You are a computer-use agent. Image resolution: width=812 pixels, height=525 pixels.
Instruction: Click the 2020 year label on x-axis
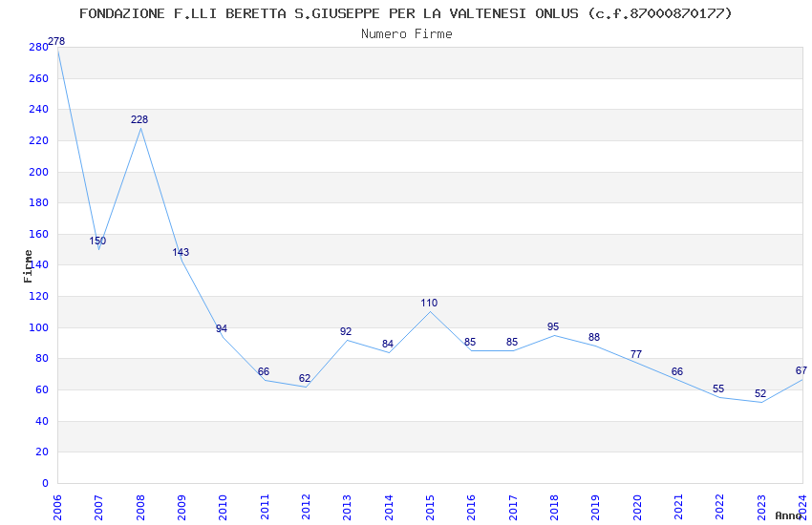[637, 507]
